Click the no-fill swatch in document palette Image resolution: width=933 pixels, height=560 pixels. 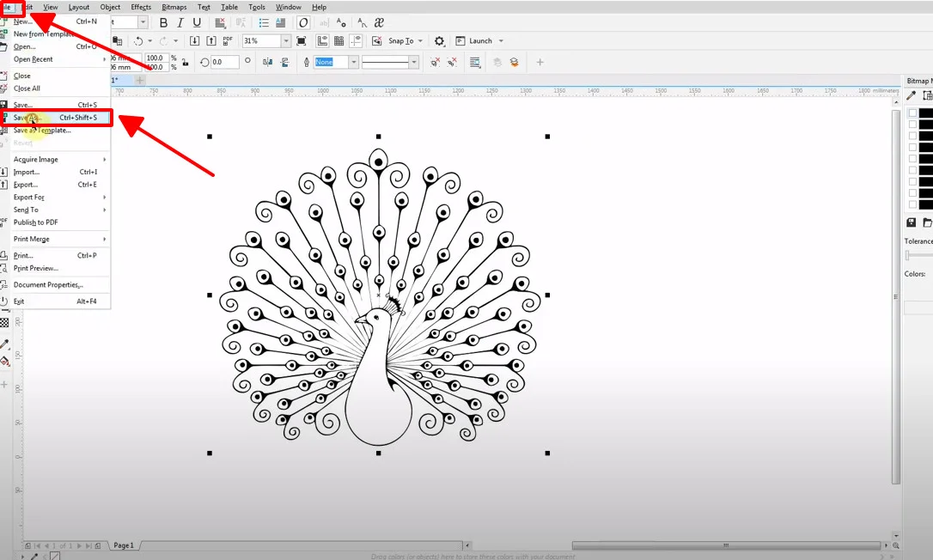[x=55, y=556]
